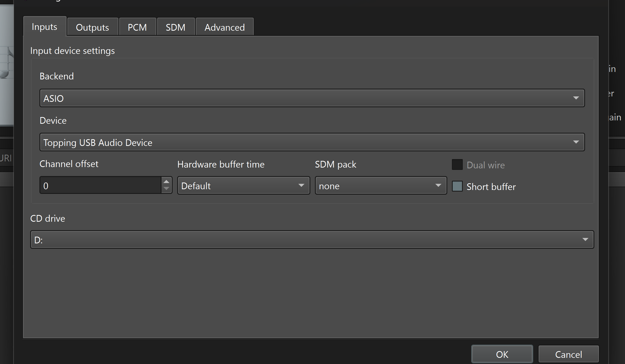
Task: Decrease Channel offset with down arrow
Action: click(x=166, y=189)
